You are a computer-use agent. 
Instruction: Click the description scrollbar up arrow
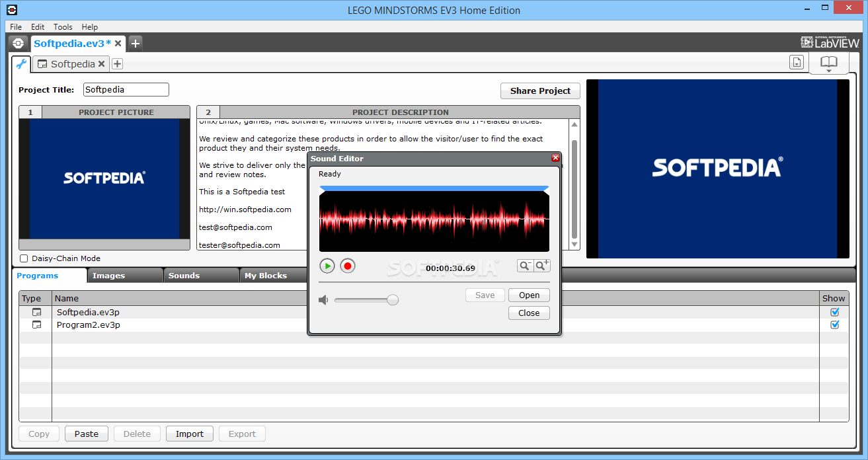(x=574, y=124)
